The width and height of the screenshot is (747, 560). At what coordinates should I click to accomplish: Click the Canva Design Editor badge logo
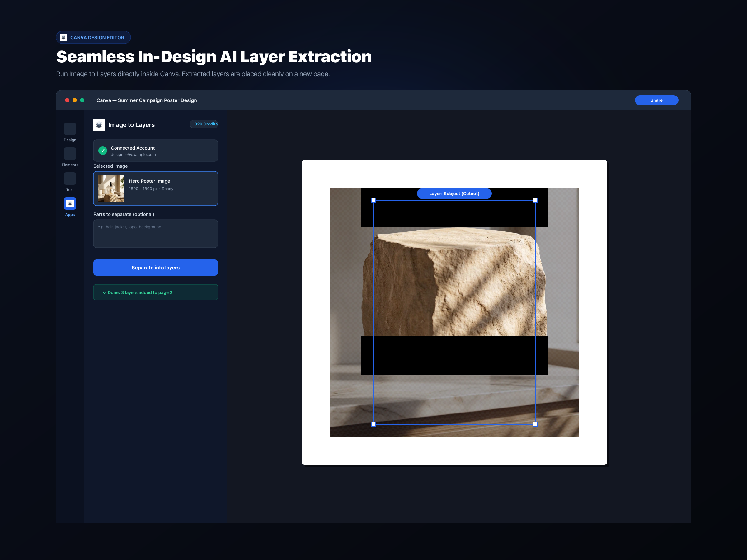[x=63, y=37]
